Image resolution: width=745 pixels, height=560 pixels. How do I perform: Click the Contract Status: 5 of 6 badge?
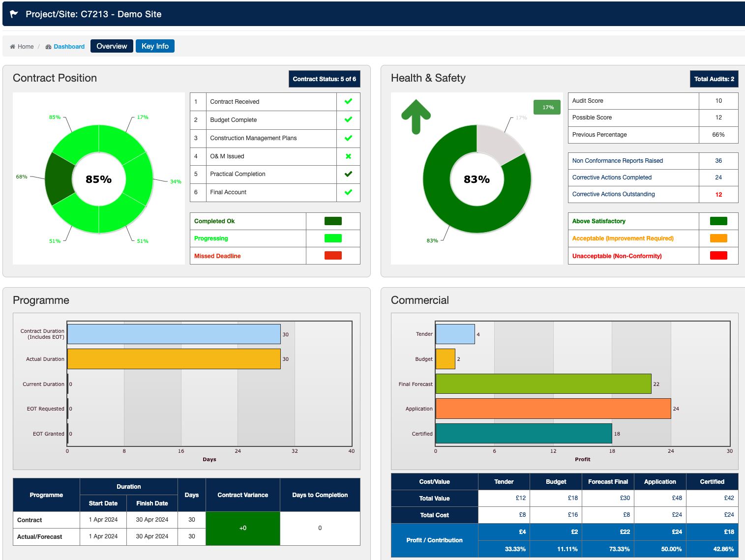point(324,79)
